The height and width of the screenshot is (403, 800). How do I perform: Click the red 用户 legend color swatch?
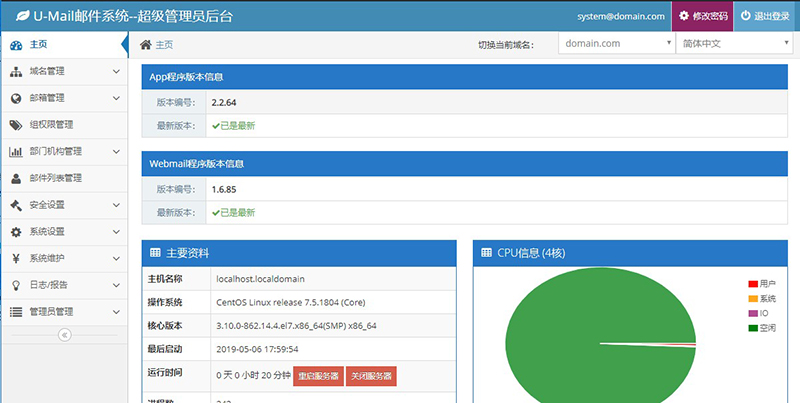753,284
